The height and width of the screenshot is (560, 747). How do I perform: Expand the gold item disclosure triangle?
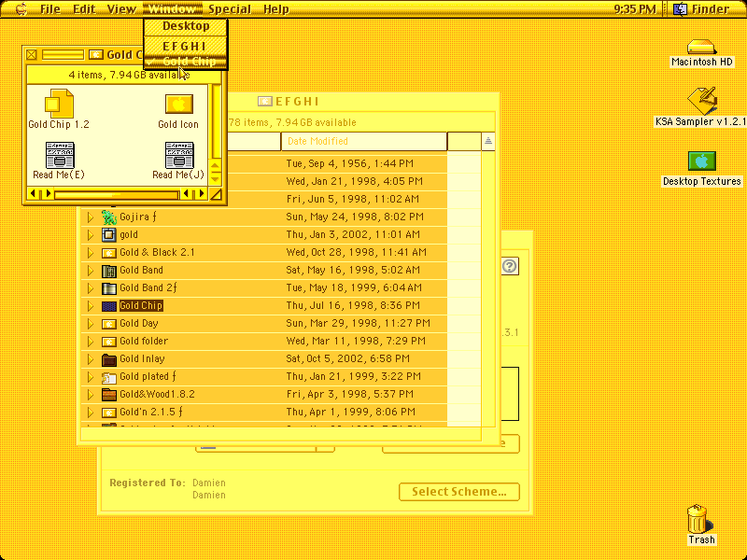pos(90,235)
